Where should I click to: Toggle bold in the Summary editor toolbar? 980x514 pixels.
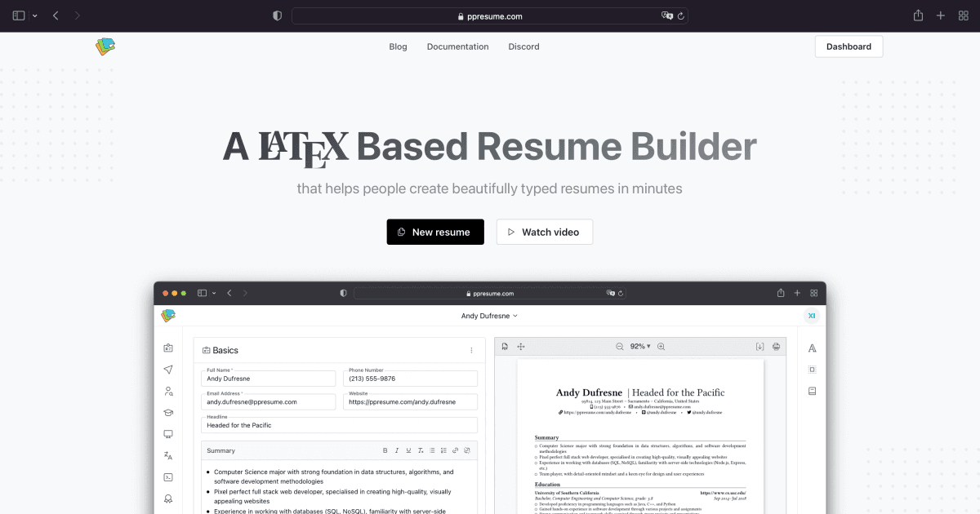(x=385, y=450)
